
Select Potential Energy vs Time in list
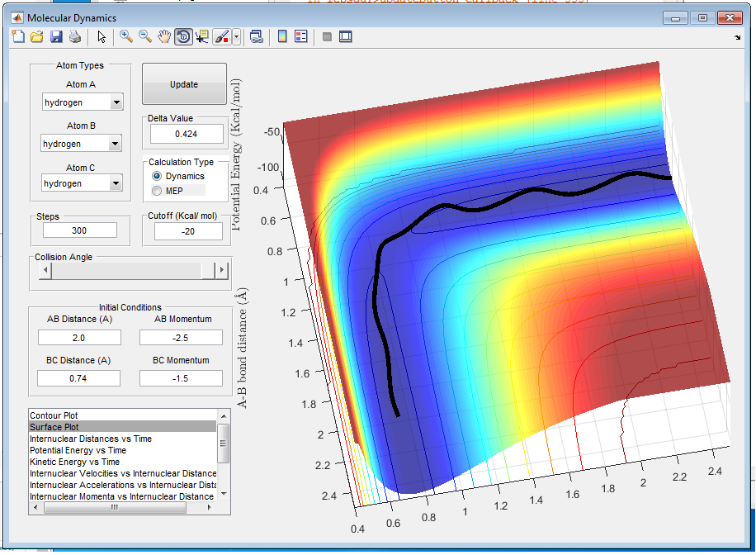[78, 450]
